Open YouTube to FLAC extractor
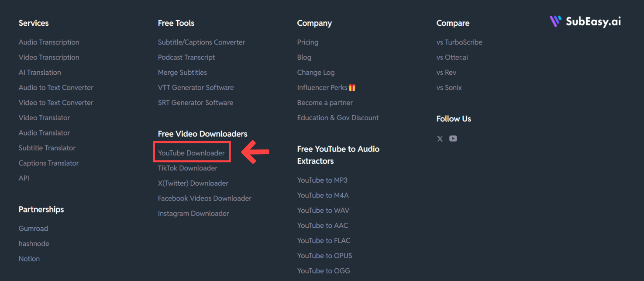The width and height of the screenshot is (644, 281). coord(324,241)
